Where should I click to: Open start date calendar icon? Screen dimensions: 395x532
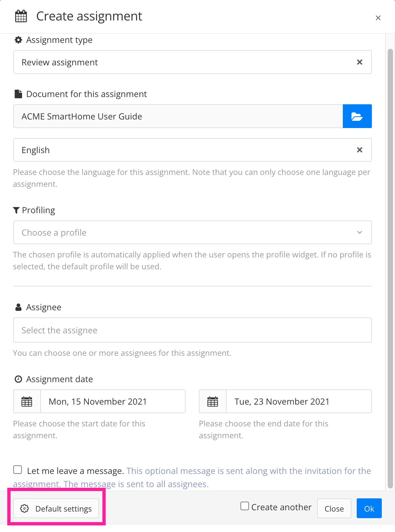click(x=27, y=401)
